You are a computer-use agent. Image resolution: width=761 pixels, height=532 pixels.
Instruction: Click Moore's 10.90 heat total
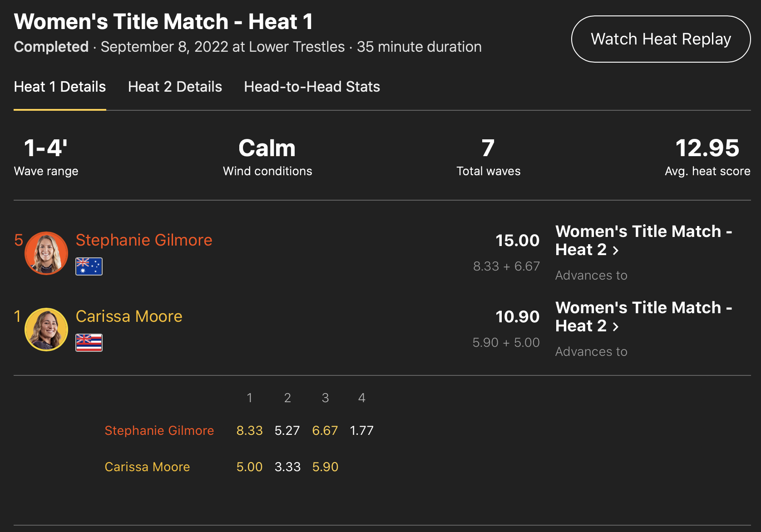(517, 317)
